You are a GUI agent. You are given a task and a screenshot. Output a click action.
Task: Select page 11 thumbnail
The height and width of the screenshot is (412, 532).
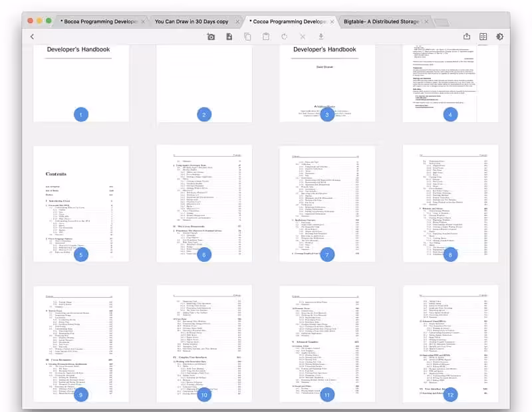327,344
